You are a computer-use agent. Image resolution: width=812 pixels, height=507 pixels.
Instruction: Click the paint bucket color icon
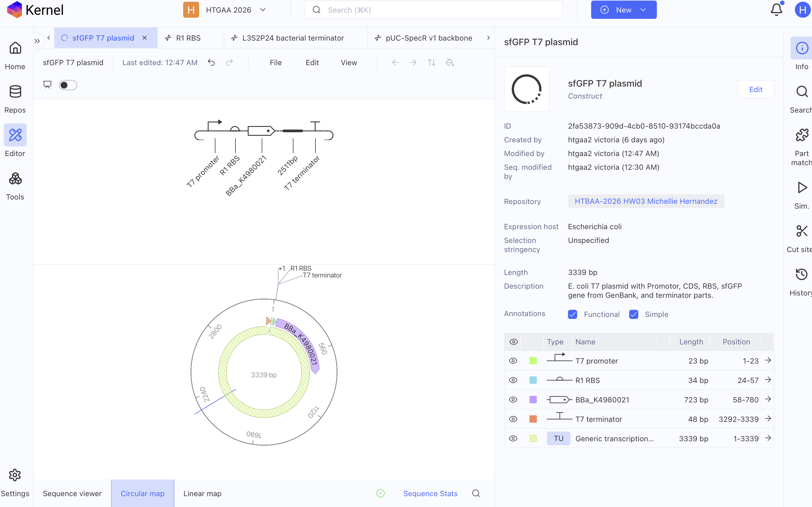pyautogui.click(x=450, y=63)
